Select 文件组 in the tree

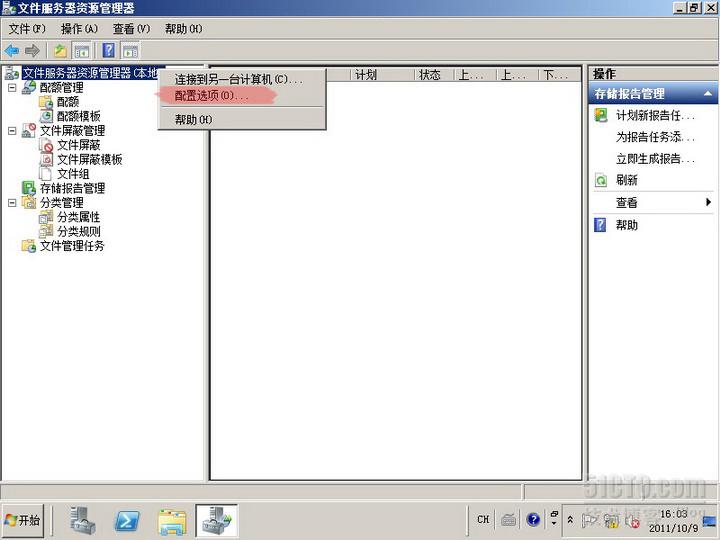coord(73,174)
